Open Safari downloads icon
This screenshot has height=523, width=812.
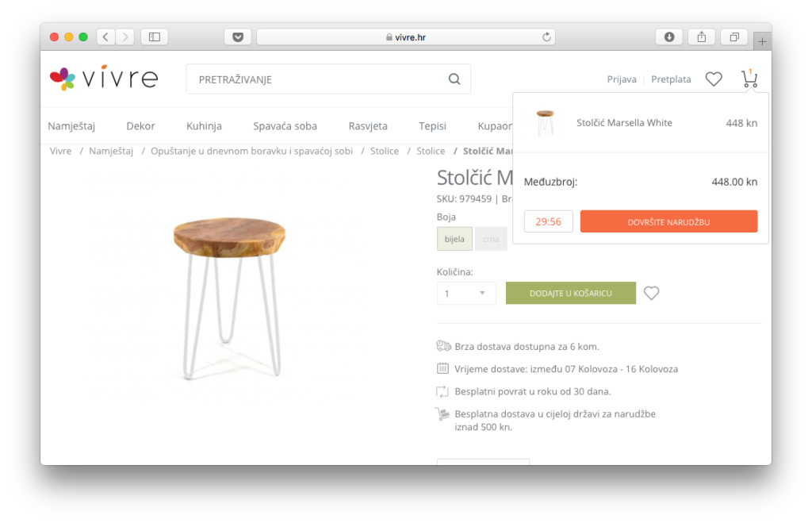tap(669, 37)
